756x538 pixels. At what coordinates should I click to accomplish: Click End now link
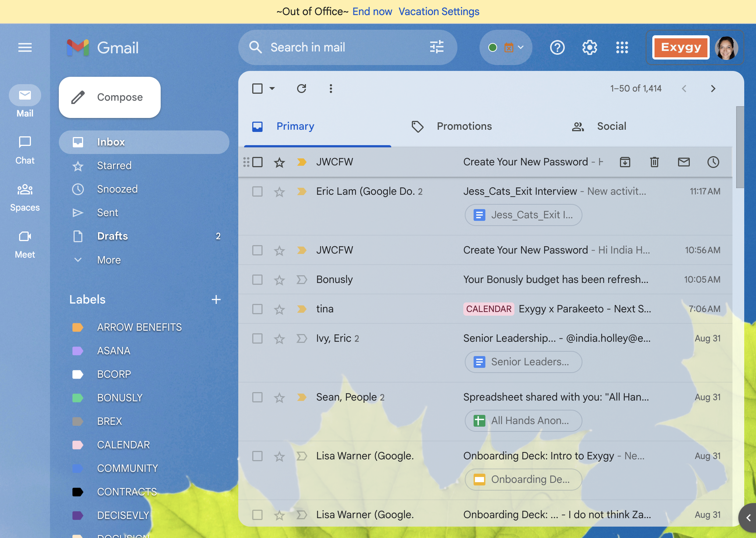(x=372, y=12)
